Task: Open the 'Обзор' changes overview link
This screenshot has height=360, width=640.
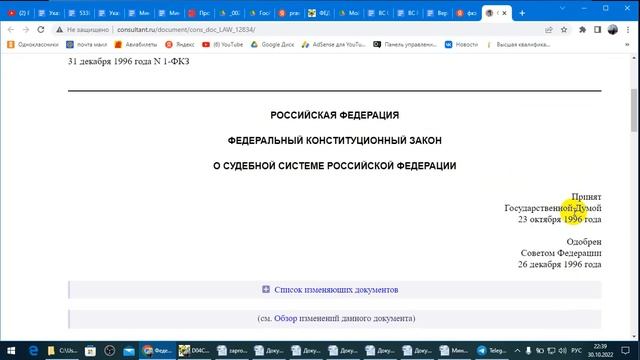Action: [x=285, y=318]
